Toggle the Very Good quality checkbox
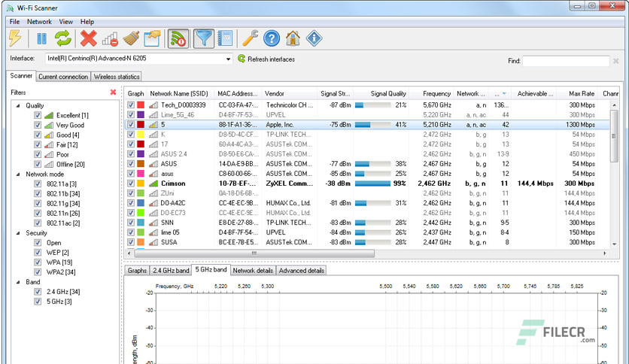 38,125
